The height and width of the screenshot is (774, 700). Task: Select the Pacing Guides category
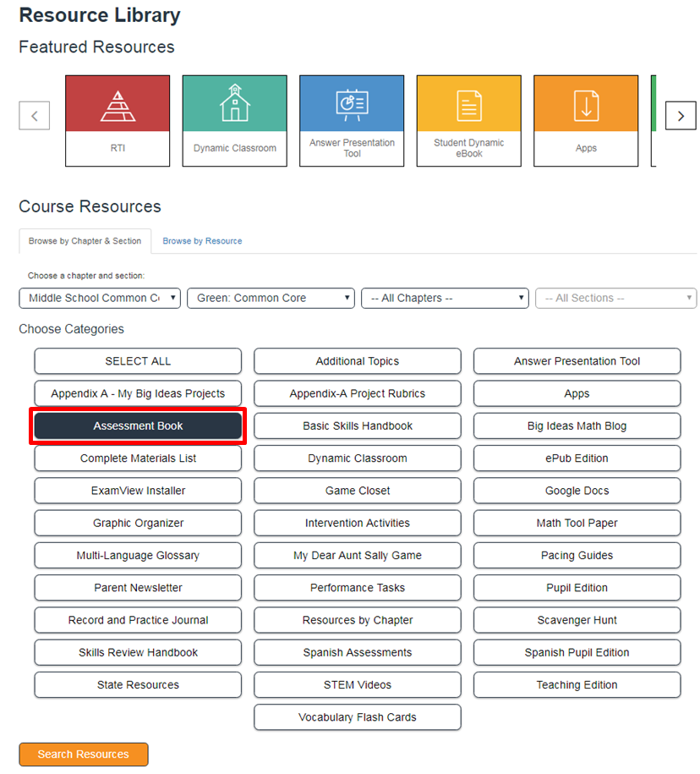577,555
